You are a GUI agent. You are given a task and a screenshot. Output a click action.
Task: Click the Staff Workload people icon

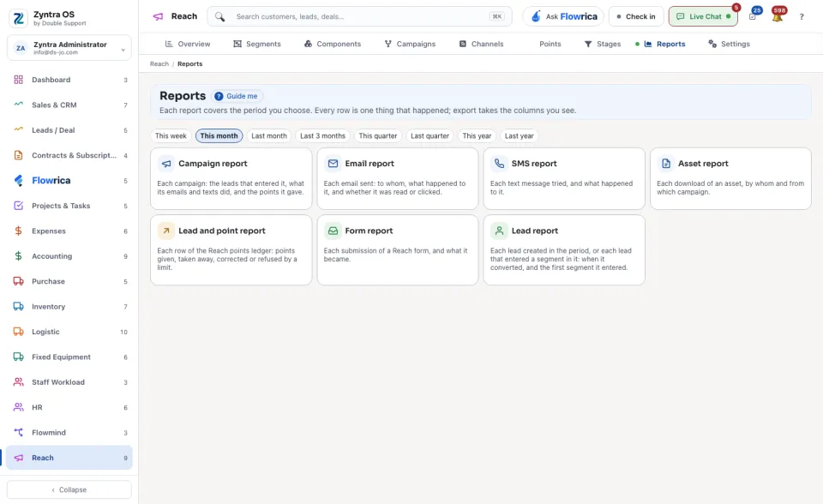pos(18,382)
